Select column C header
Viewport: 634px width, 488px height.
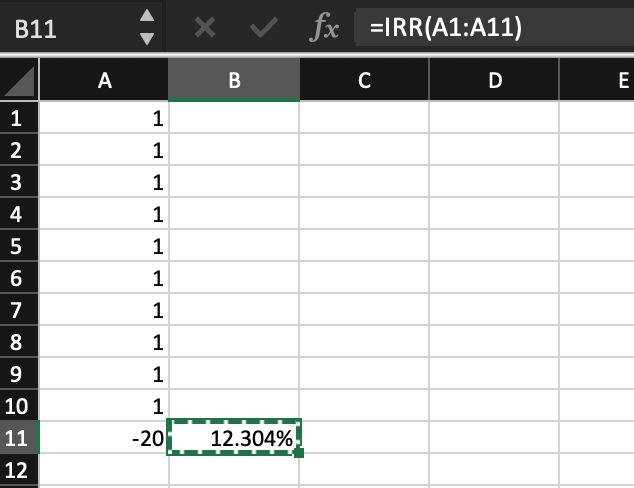point(364,80)
